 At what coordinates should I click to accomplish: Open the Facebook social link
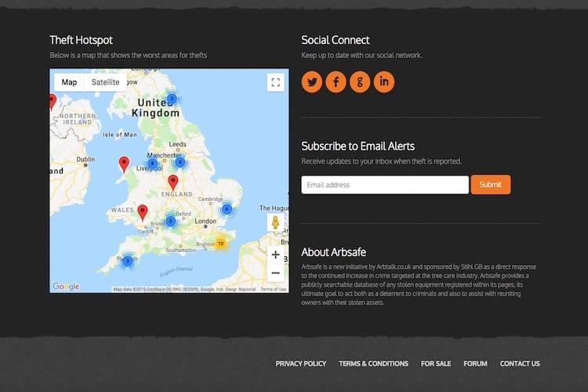336,82
